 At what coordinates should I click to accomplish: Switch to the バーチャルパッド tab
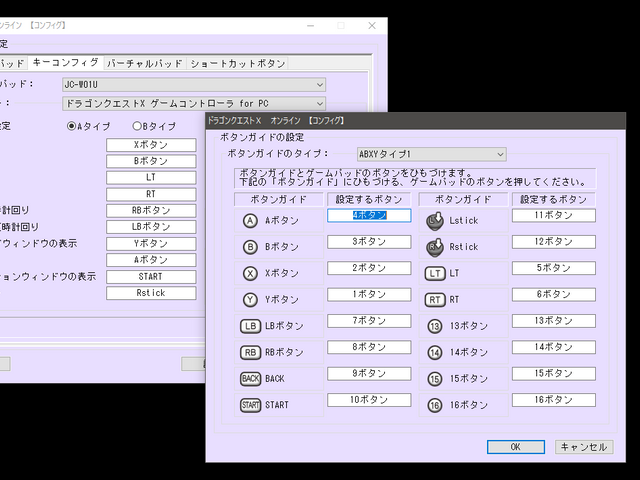pos(144,64)
